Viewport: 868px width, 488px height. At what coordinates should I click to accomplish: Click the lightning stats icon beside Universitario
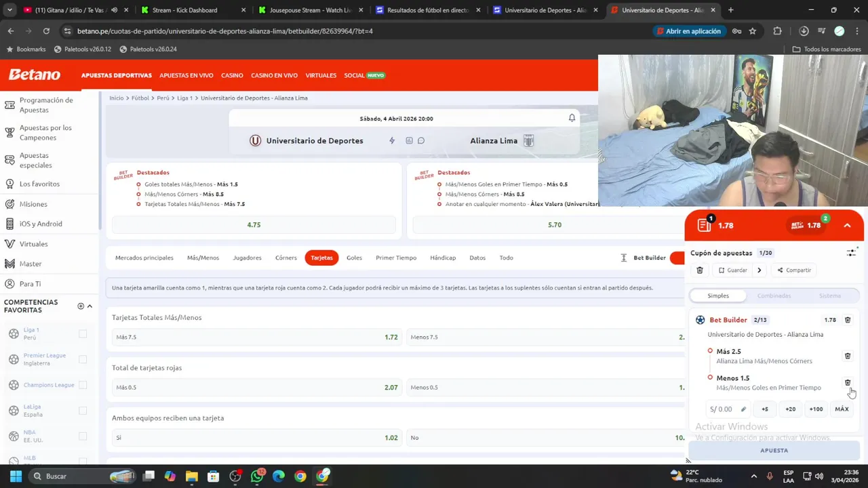point(392,141)
